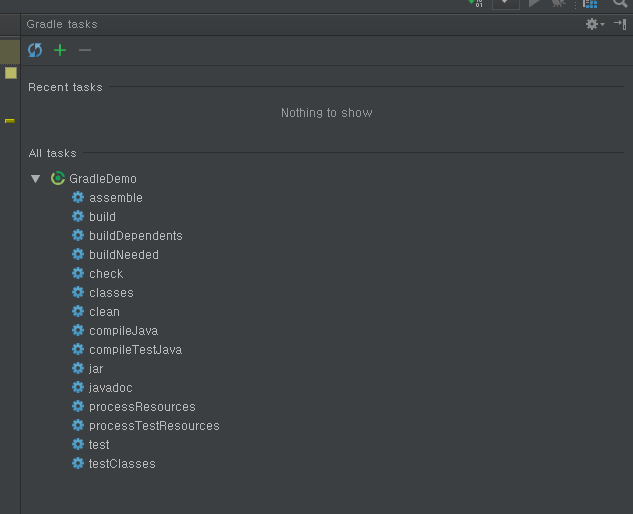Click the gear icon next to clean
The image size is (633, 514).
click(x=78, y=311)
